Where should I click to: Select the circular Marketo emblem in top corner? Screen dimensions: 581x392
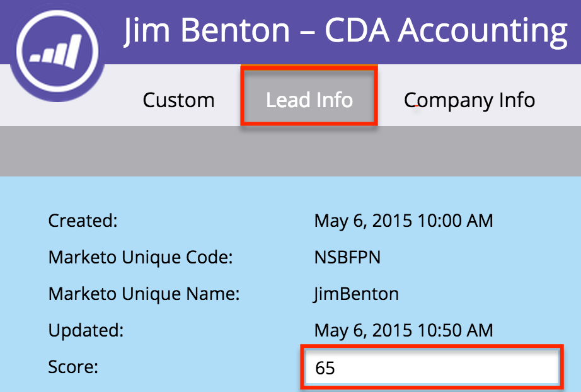[x=57, y=49]
